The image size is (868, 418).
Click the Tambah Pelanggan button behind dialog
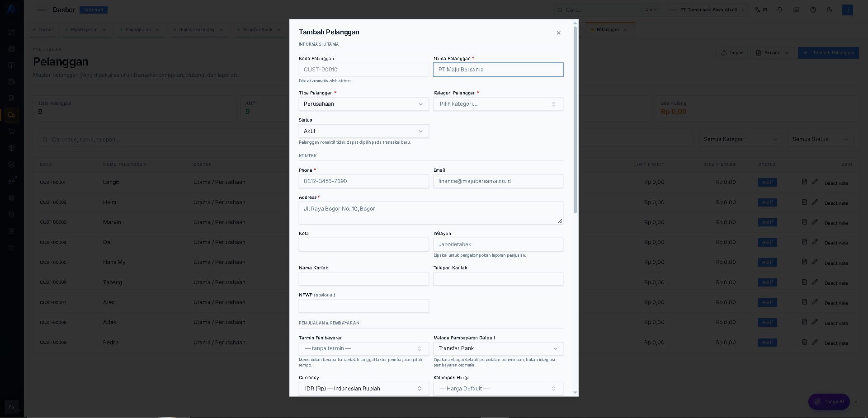(828, 53)
